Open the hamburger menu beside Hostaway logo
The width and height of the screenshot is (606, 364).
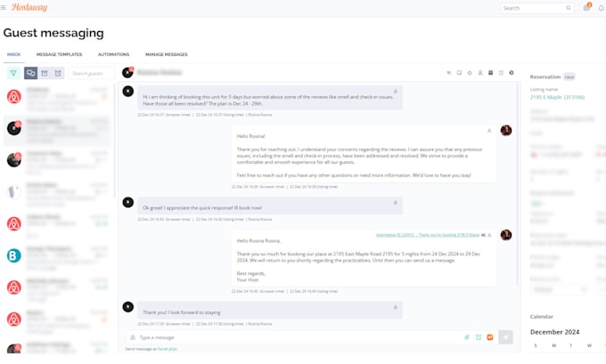[x=3, y=7]
